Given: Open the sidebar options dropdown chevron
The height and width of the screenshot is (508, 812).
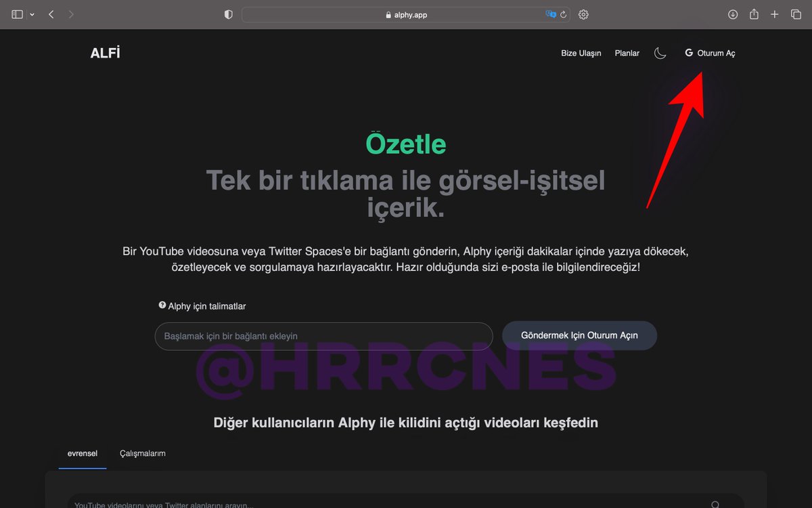Looking at the screenshot, I should (x=32, y=14).
